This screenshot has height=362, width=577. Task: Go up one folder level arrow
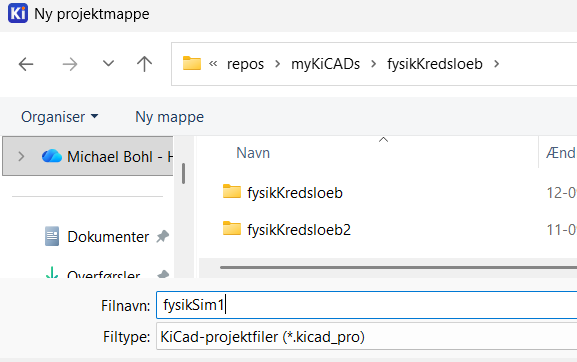144,64
